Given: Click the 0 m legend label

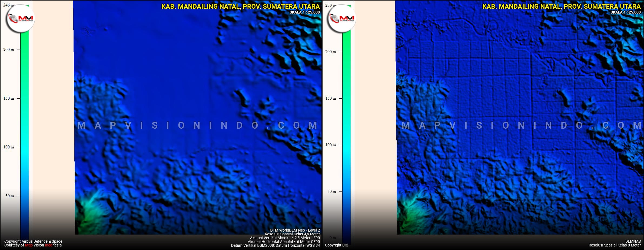Looking at the screenshot, I should click(333, 238).
